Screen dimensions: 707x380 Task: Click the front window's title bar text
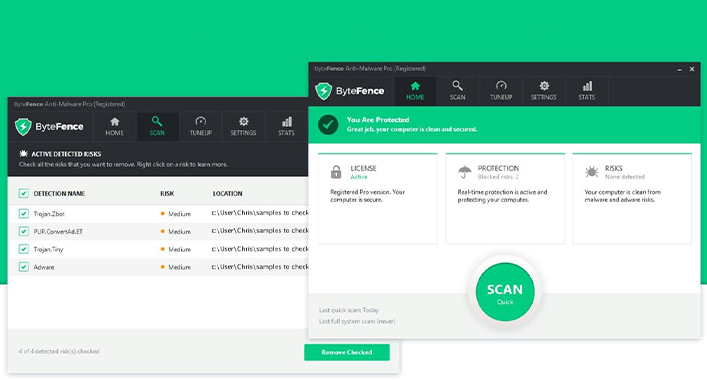[x=370, y=69]
